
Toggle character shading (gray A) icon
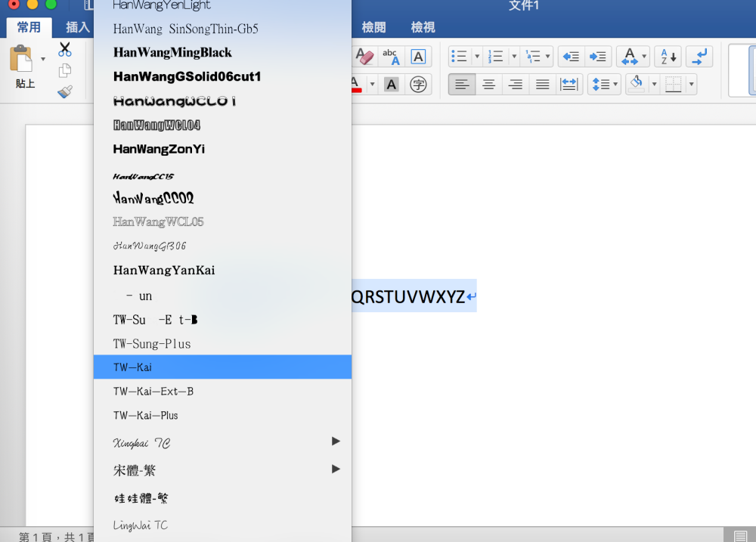pos(392,85)
